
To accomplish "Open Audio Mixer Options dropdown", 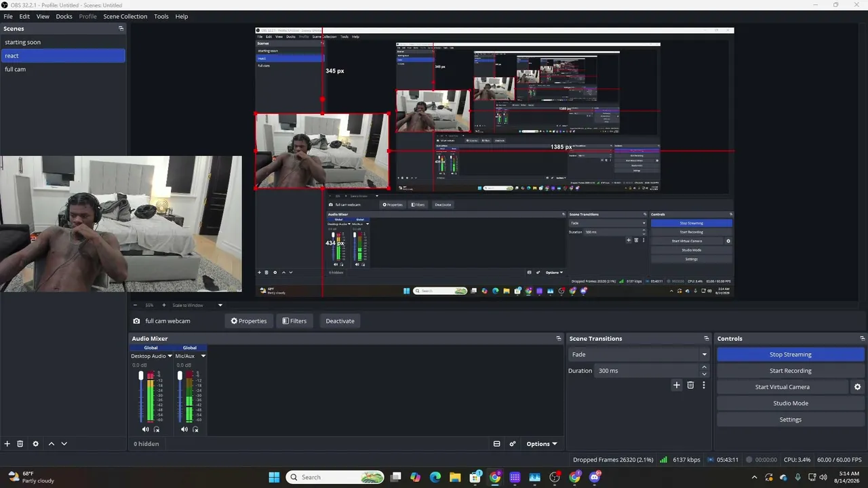I will click(x=541, y=444).
